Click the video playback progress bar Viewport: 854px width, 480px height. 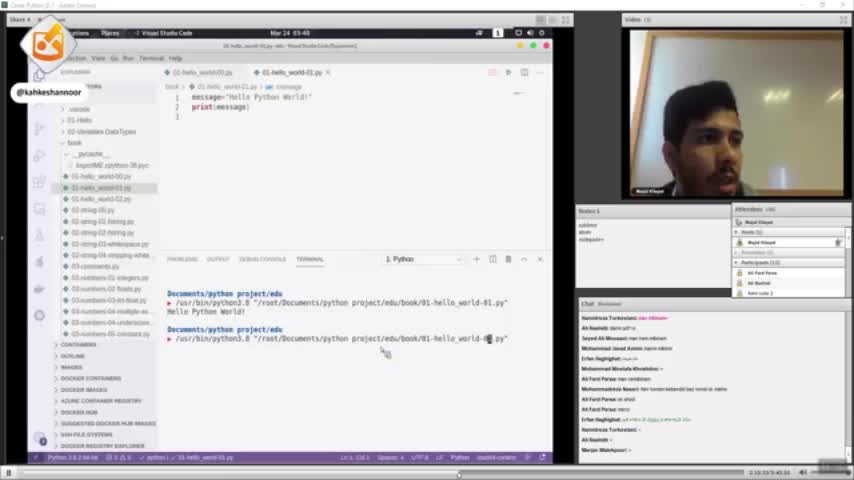pyautogui.click(x=400, y=472)
